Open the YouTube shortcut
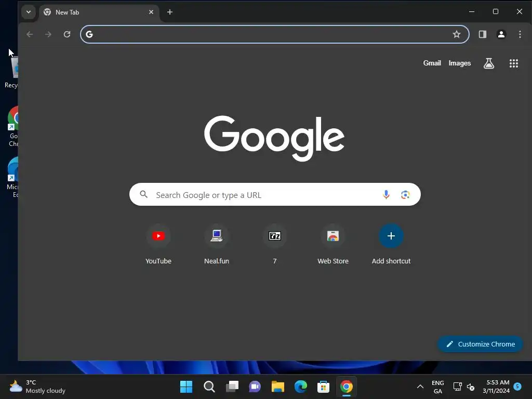 point(158,244)
